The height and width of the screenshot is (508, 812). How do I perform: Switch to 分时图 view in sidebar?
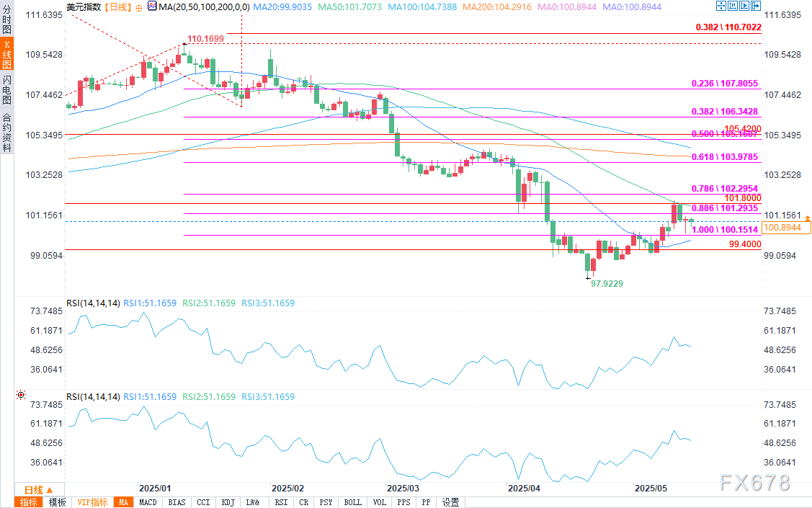pos(6,16)
